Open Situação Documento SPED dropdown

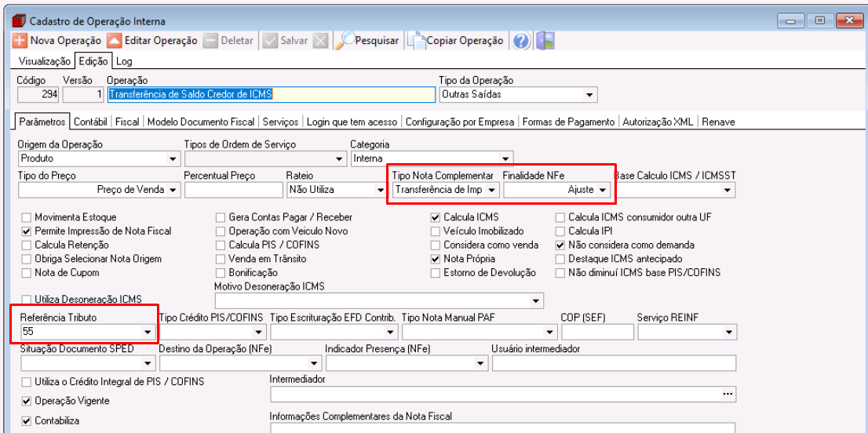(148, 363)
